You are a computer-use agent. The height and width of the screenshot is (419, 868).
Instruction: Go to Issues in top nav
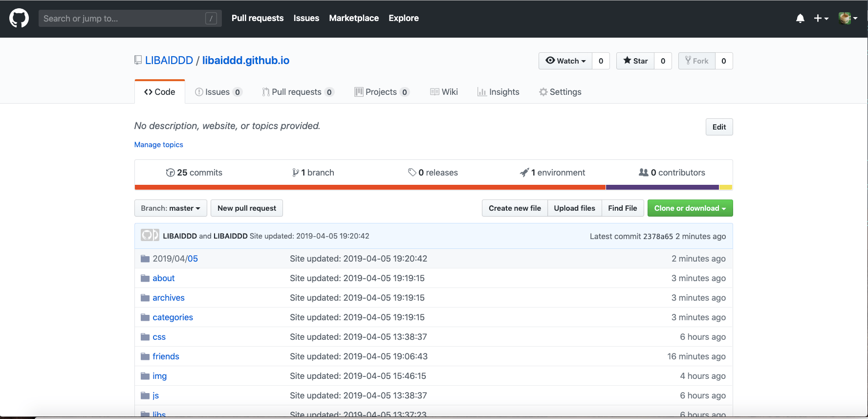(x=306, y=18)
